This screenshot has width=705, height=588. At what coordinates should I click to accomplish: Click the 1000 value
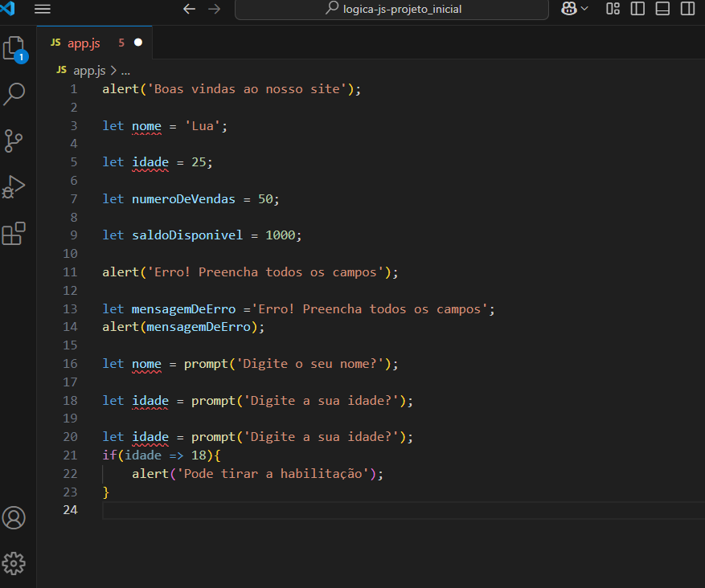tap(281, 235)
